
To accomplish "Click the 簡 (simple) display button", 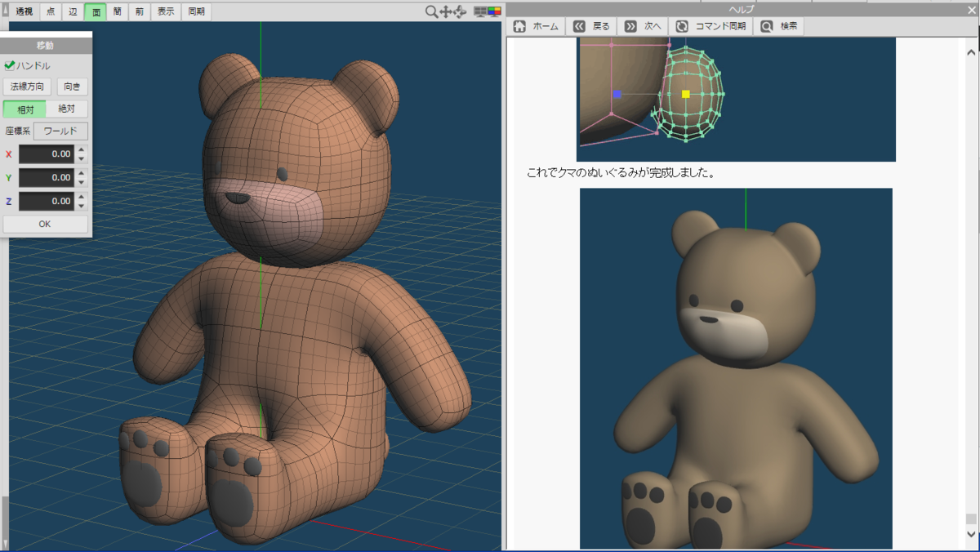I will coord(118,11).
